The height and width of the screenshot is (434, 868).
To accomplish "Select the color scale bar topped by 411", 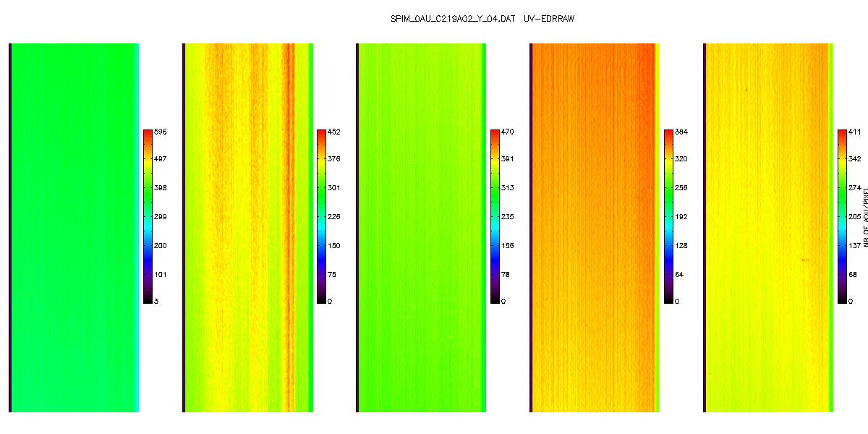I will click(x=842, y=216).
